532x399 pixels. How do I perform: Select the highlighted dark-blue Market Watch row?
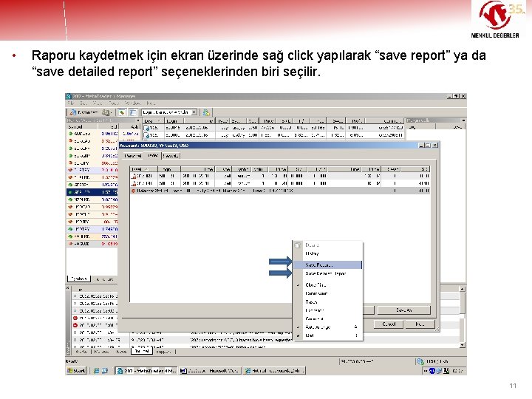click(x=92, y=192)
